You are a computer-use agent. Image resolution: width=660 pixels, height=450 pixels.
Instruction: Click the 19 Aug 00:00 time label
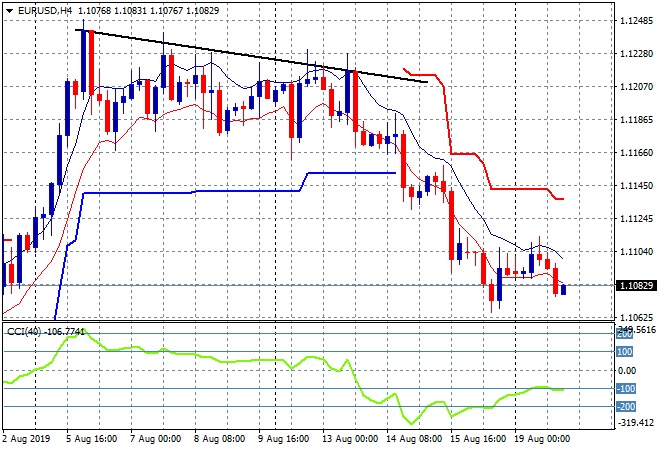pos(542,439)
